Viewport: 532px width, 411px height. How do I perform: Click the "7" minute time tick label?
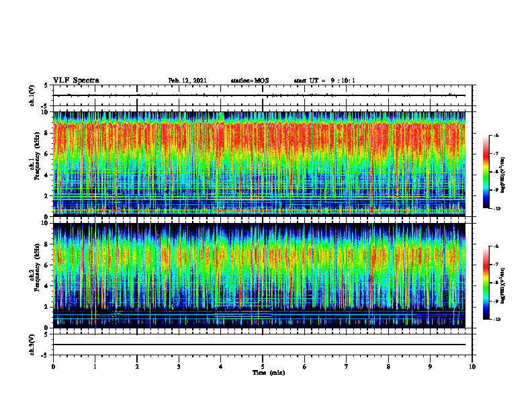(x=347, y=367)
